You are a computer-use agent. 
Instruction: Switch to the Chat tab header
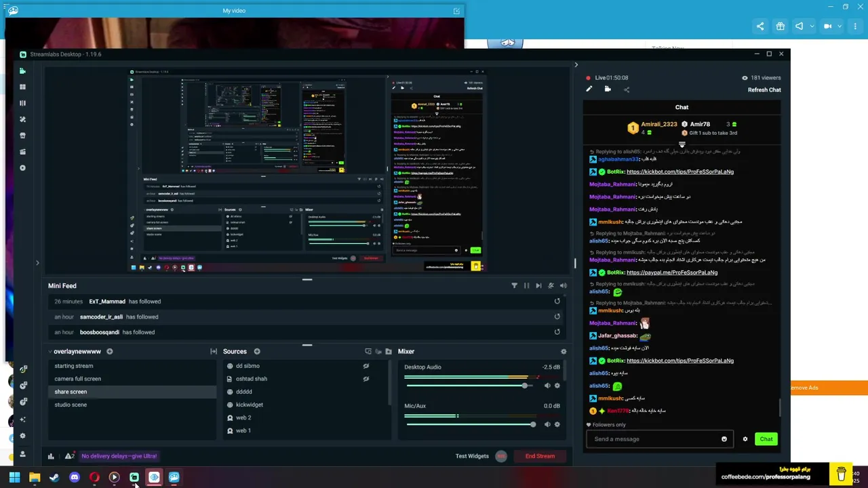click(x=682, y=107)
